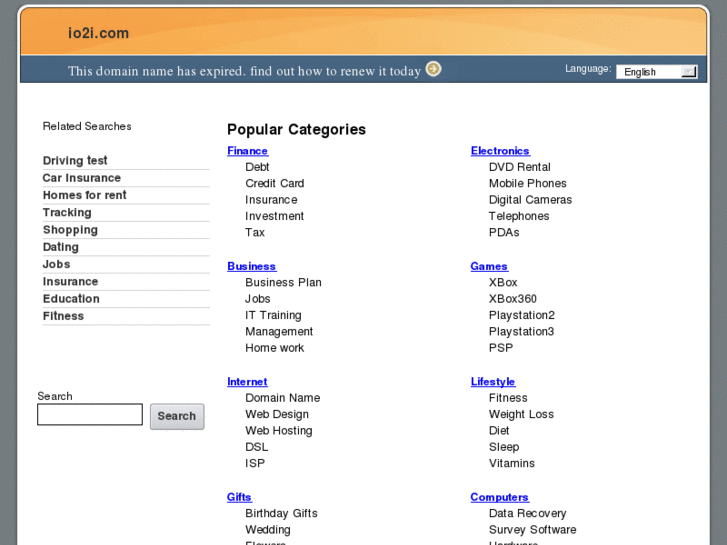Click Vitamins under Lifestyle
This screenshot has height=545, width=727.
click(512, 463)
